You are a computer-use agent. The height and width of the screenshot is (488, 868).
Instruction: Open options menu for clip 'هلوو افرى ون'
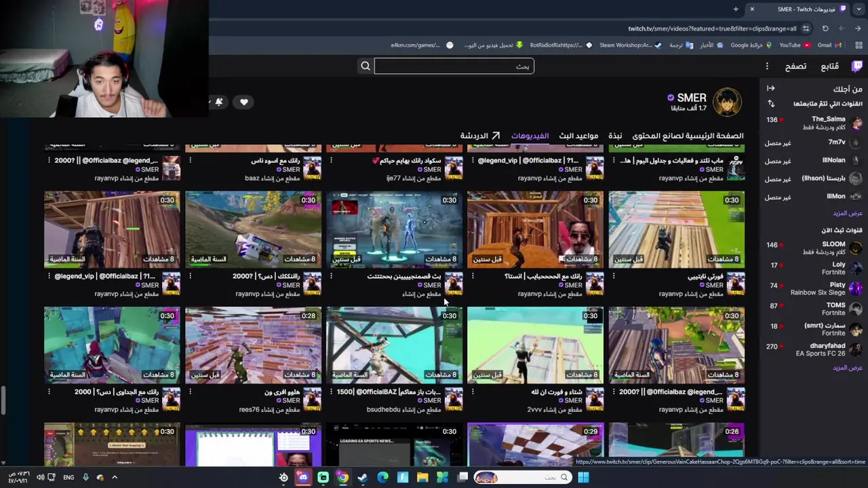[190, 392]
